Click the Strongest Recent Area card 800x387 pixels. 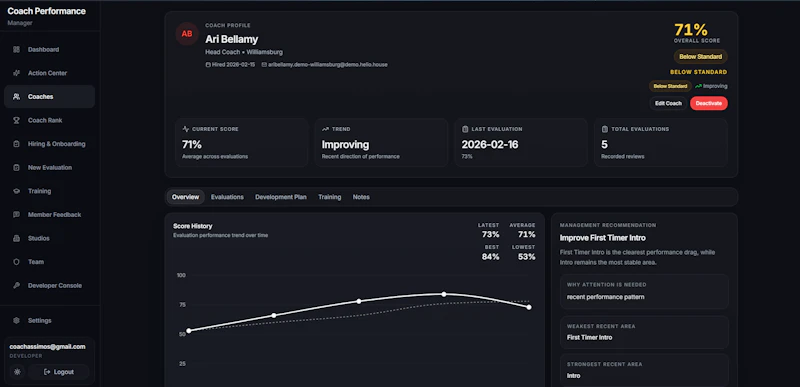pyautogui.click(x=644, y=371)
